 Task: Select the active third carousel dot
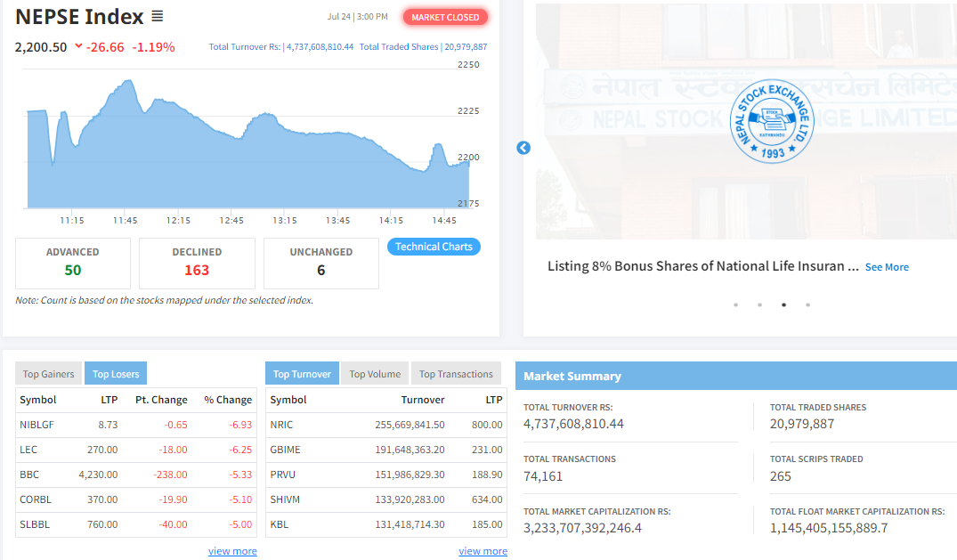pos(783,304)
